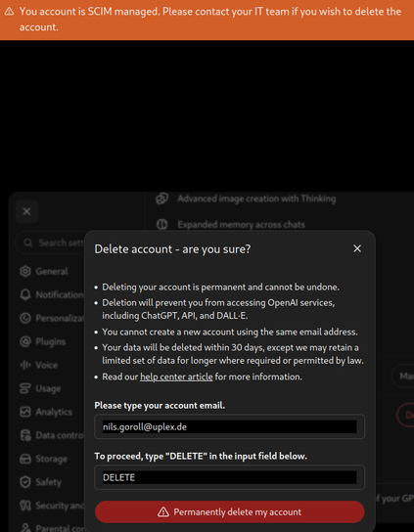Click the General gear icon
414x532 pixels.
coord(25,272)
